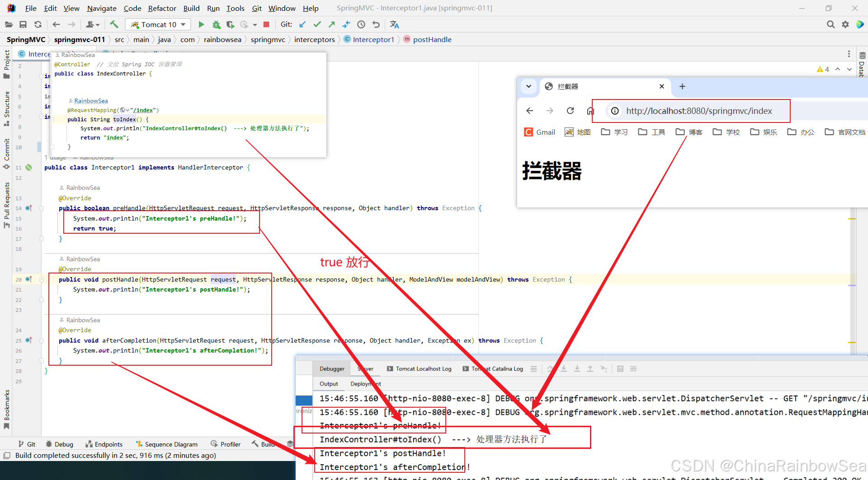Stop the server with the red square
Viewport: 868px width, 480px height.
tap(266, 24)
